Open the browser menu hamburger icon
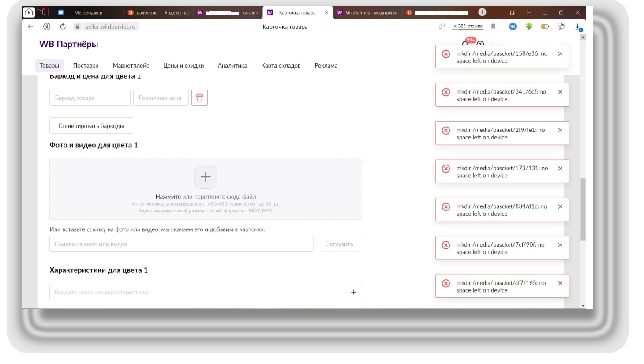The width and height of the screenshot is (644, 364). coord(528,12)
